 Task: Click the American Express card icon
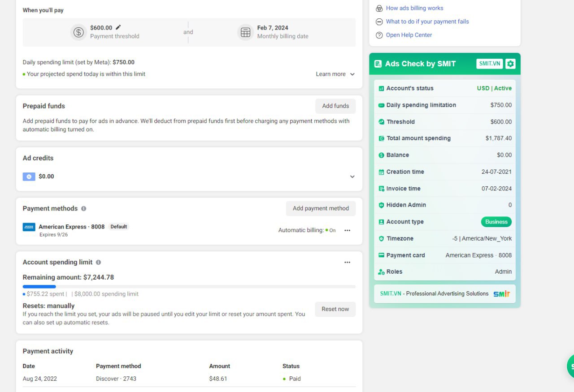[29, 227]
